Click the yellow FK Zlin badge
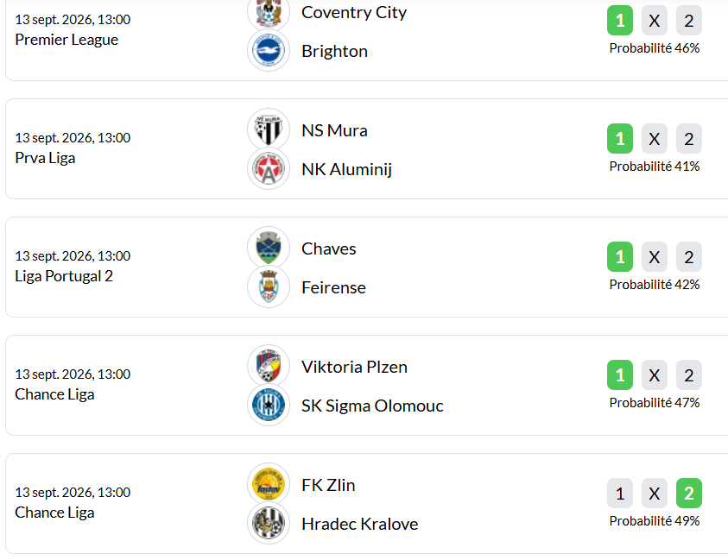The image size is (728, 560). pos(269,484)
